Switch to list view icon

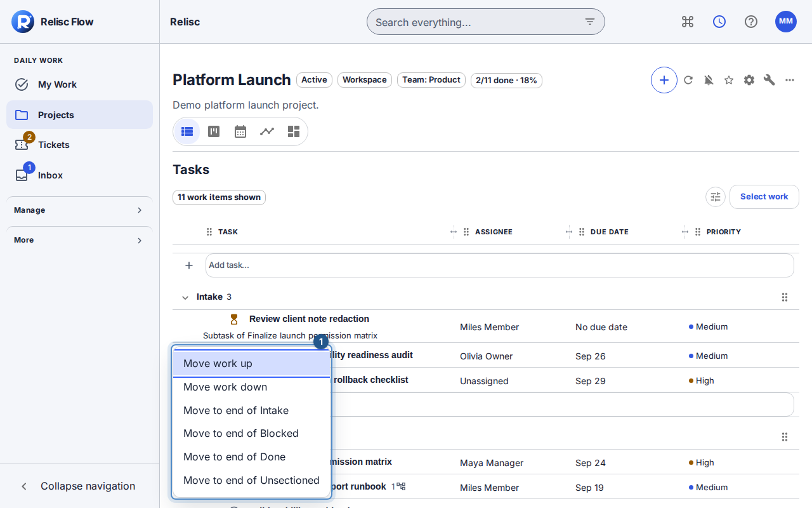[187, 131]
